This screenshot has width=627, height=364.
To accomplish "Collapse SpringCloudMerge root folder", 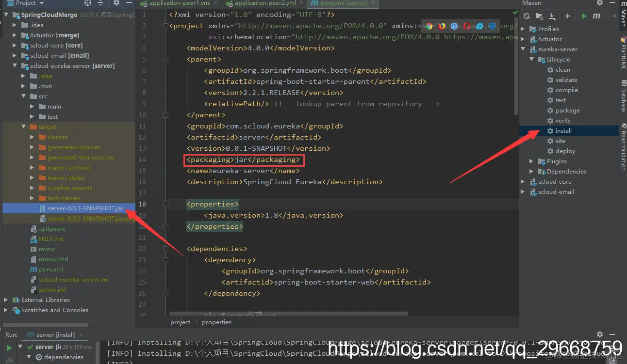I will 6,15.
